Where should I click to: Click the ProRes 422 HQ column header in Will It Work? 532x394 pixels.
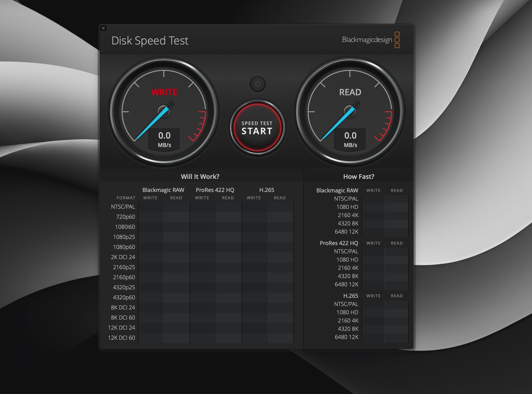(215, 190)
